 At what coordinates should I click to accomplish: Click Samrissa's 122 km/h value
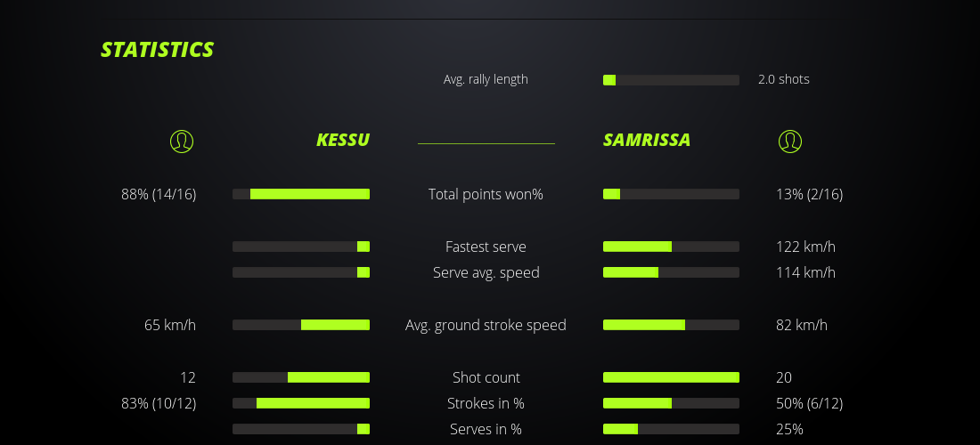[x=805, y=247]
